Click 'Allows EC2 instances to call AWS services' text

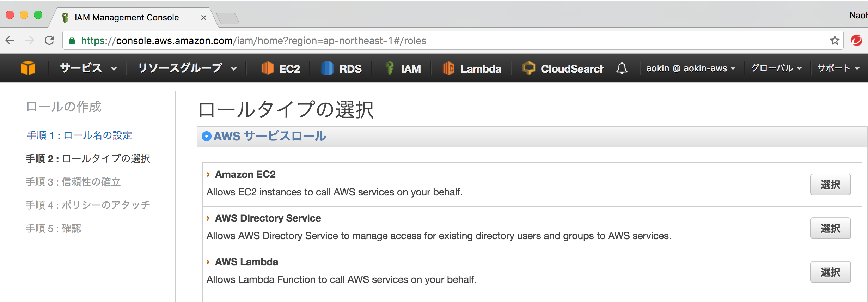pyautogui.click(x=334, y=192)
